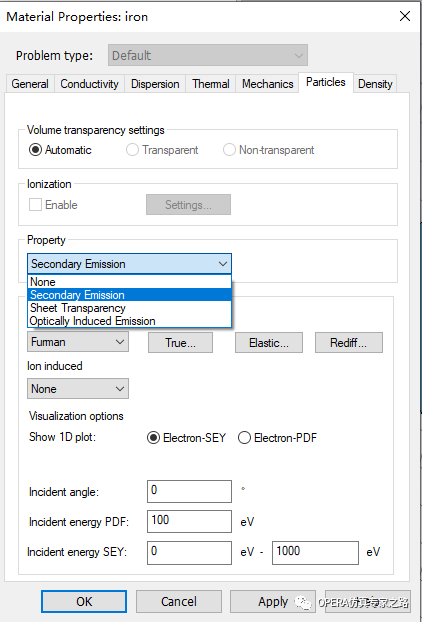Viewport: 422px width, 622px height.
Task: Collapse the Property combo box arrow
Action: [223, 264]
